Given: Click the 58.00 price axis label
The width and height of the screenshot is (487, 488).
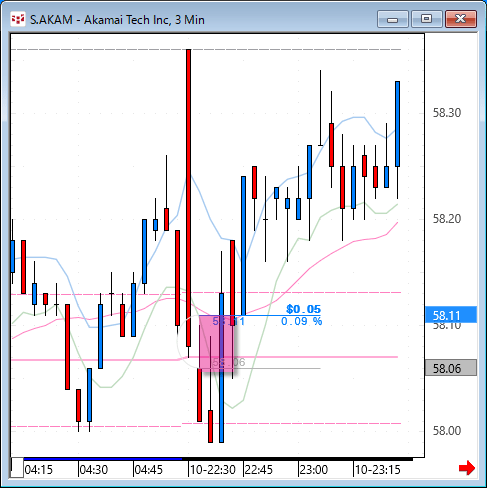Looking at the screenshot, I should coord(447,431).
